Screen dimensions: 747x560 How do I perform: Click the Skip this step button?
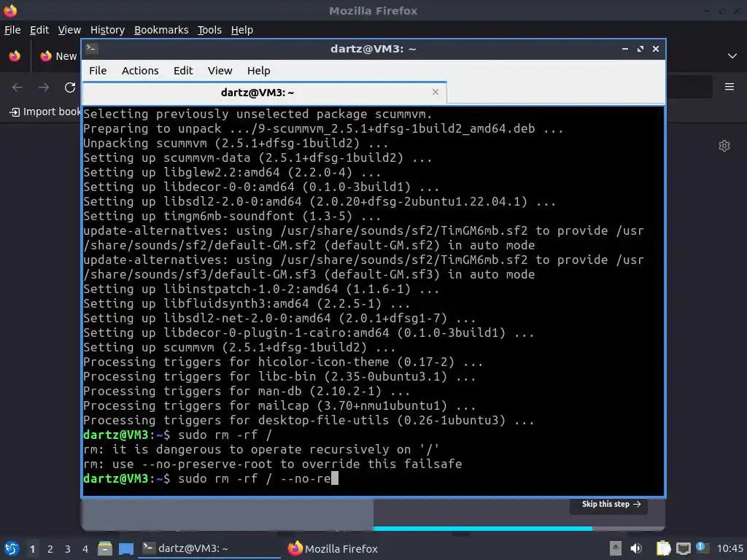pos(611,505)
